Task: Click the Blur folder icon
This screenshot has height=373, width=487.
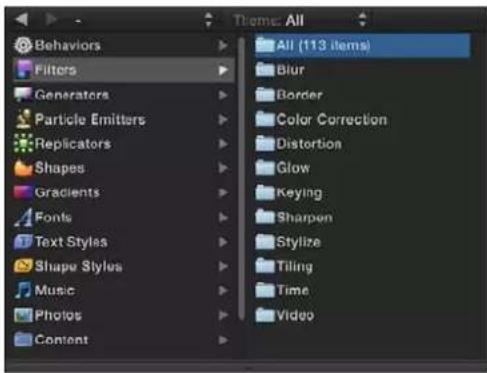Action: [265, 70]
